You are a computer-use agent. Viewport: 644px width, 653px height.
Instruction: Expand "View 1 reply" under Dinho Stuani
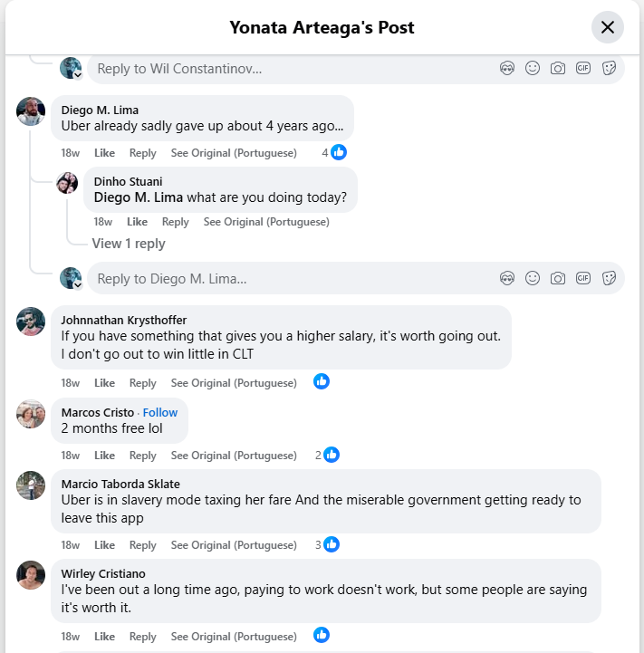[129, 244]
